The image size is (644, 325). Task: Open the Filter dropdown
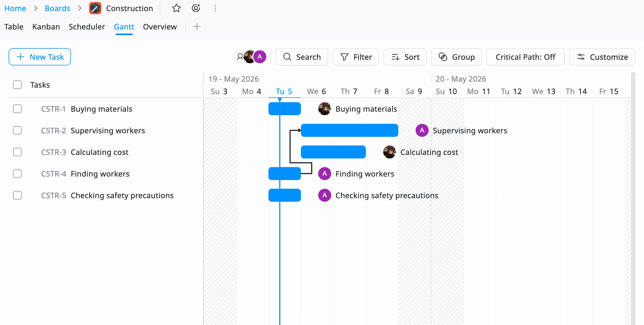pyautogui.click(x=356, y=57)
